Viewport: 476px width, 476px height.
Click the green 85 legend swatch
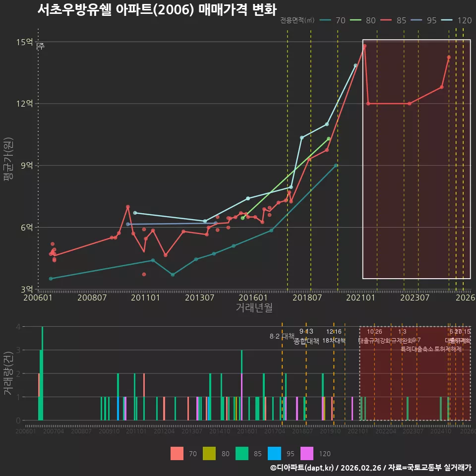point(241,454)
